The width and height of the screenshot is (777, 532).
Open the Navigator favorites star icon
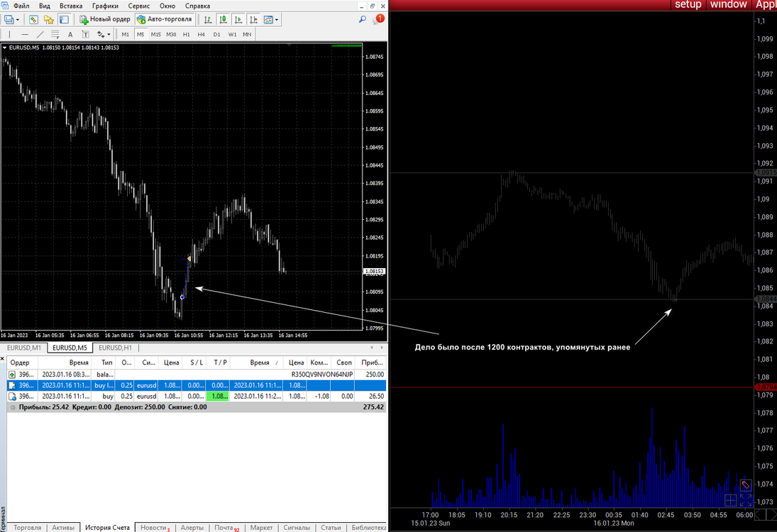point(48,20)
